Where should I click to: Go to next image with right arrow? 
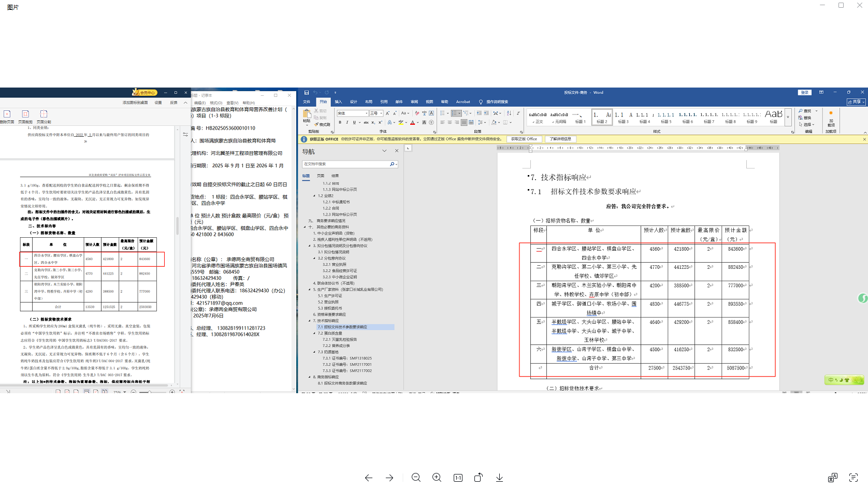[389, 478]
